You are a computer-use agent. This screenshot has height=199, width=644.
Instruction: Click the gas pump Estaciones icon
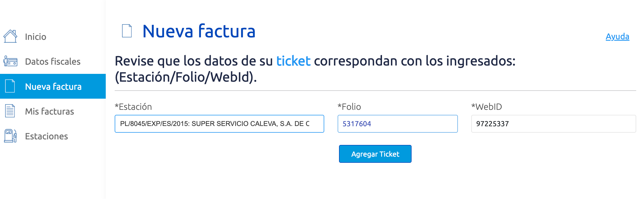point(10,136)
